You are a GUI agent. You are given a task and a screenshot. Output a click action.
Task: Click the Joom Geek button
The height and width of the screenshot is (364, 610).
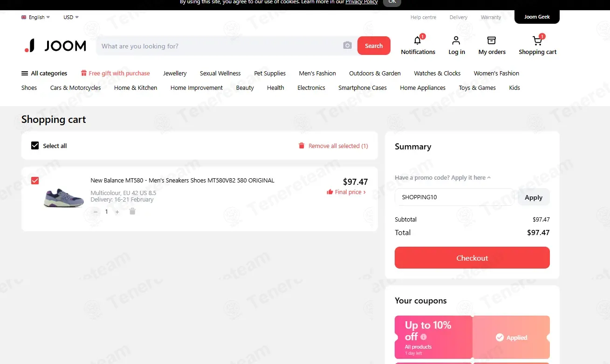tap(537, 17)
